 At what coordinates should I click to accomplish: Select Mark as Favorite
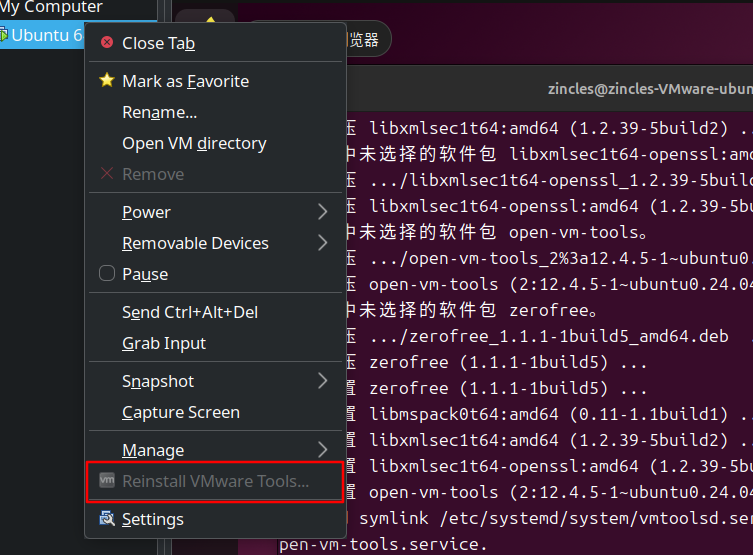215,81
